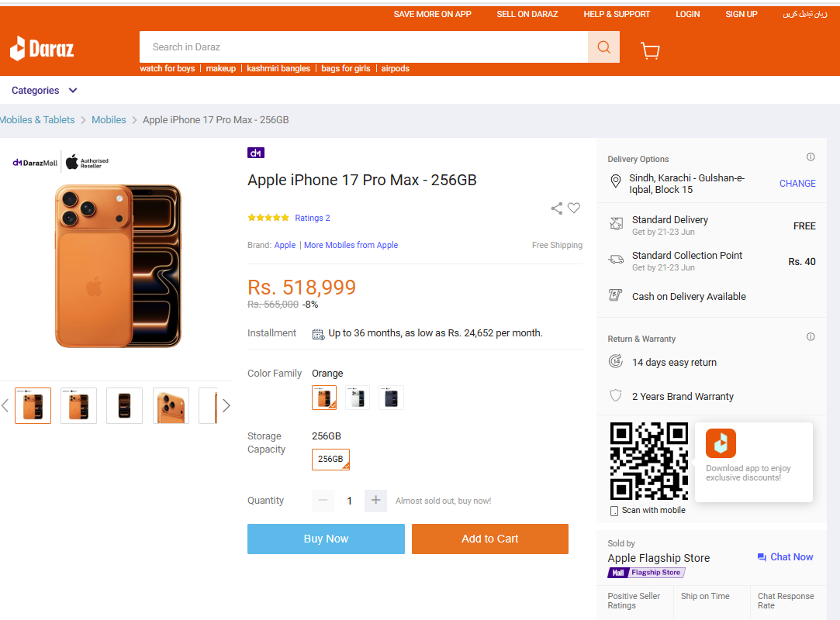Click Return & Warranty info icon
840x620 pixels.
(811, 337)
